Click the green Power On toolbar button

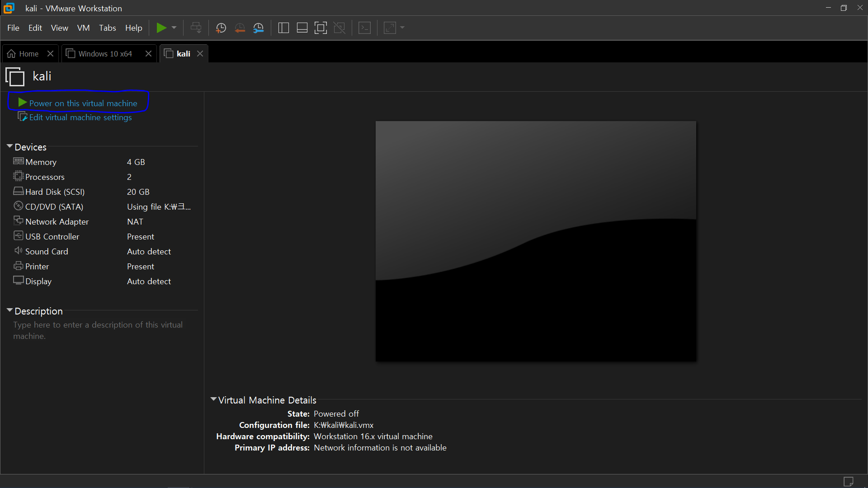pos(161,28)
